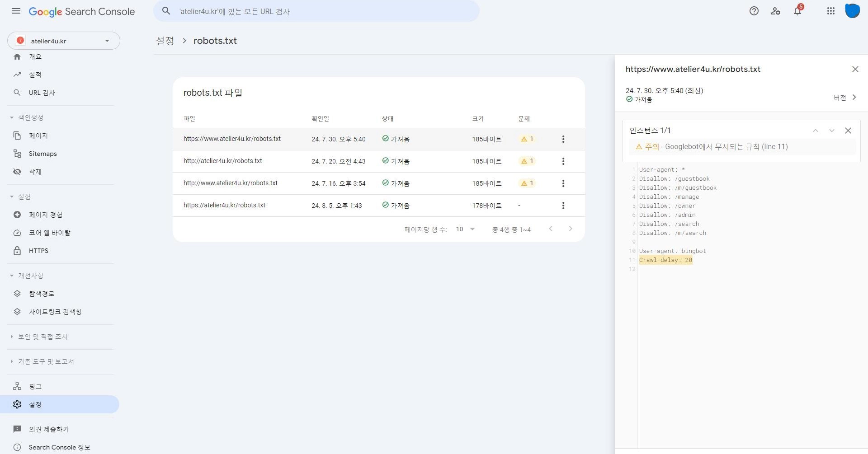Image resolution: width=868 pixels, height=454 pixels.
Task: Select http://www.atelier4u.kr/robots.txt row
Action: coord(378,183)
